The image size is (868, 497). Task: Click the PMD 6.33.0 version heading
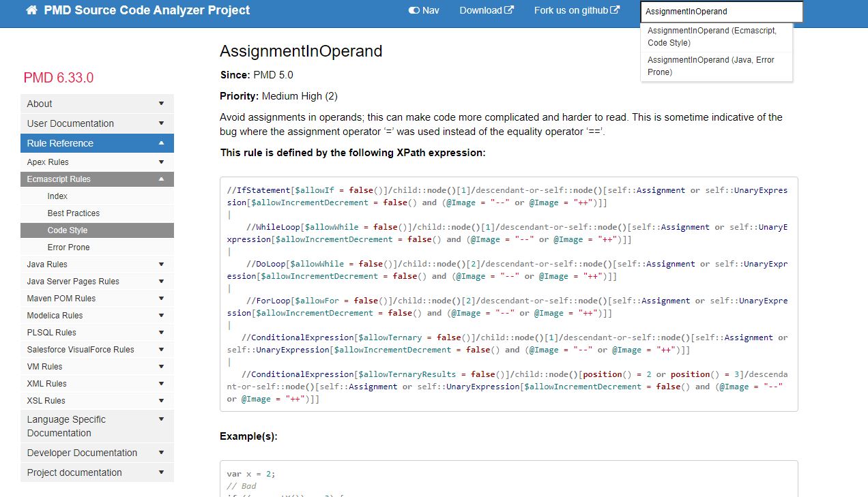[x=59, y=78]
